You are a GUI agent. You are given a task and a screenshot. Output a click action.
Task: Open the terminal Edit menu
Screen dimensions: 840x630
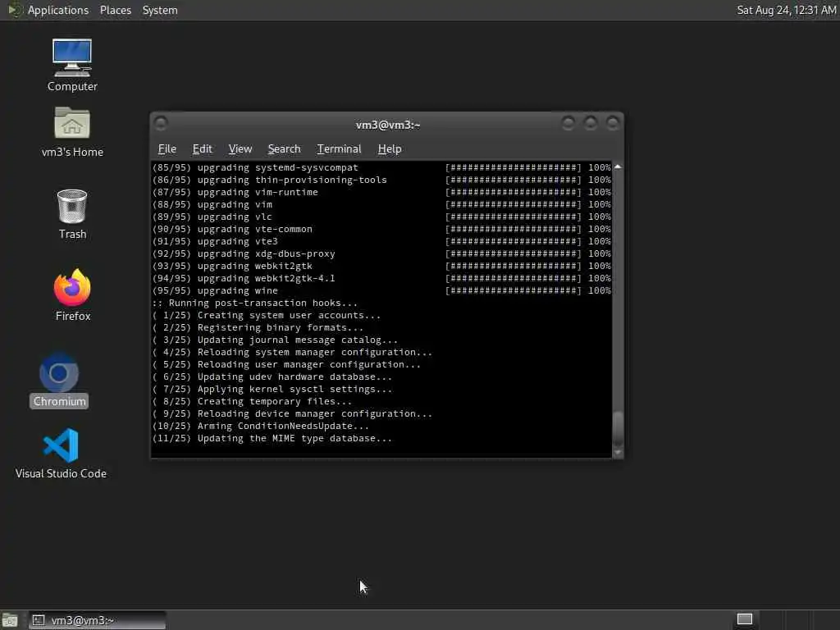click(202, 149)
